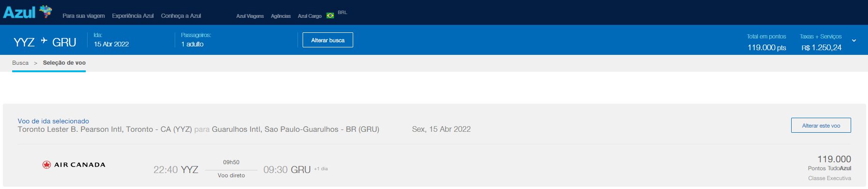
Task: Click the 1 adulto passengers field
Action: click(x=193, y=44)
